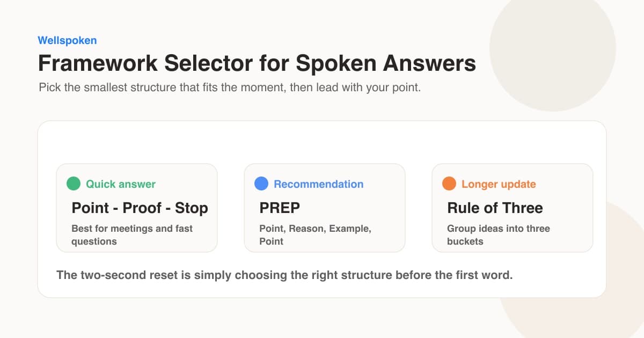The image size is (644, 338).
Task: Click the word 'Point' ending the PREP description
Action: [272, 241]
